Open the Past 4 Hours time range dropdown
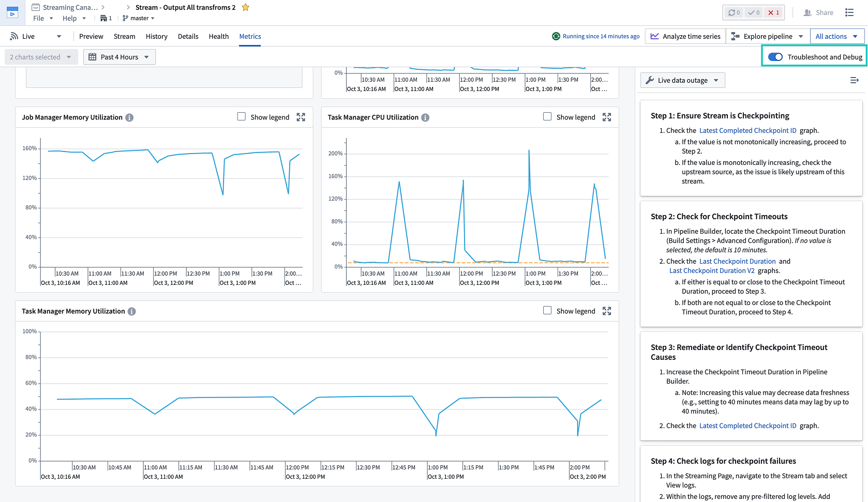This screenshot has height=502, width=868. (119, 57)
